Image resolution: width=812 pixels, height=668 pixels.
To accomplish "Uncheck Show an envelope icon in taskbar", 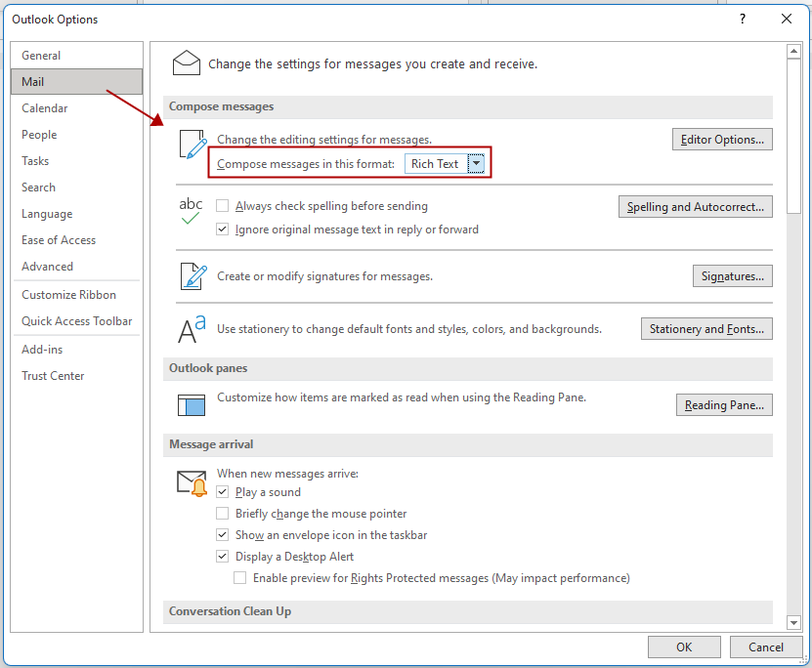I will click(222, 534).
